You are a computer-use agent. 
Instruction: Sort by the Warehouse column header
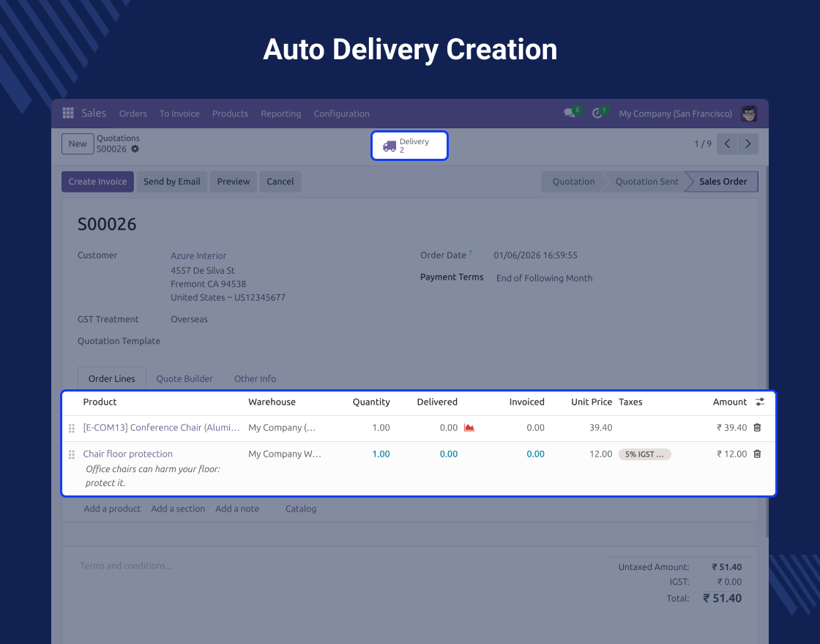point(272,402)
